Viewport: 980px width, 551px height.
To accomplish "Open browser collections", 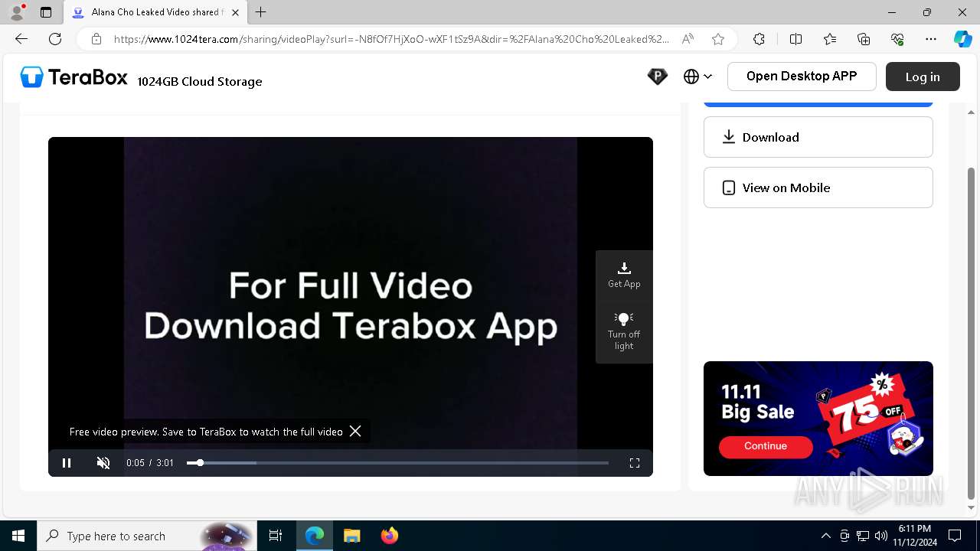I will click(x=864, y=39).
